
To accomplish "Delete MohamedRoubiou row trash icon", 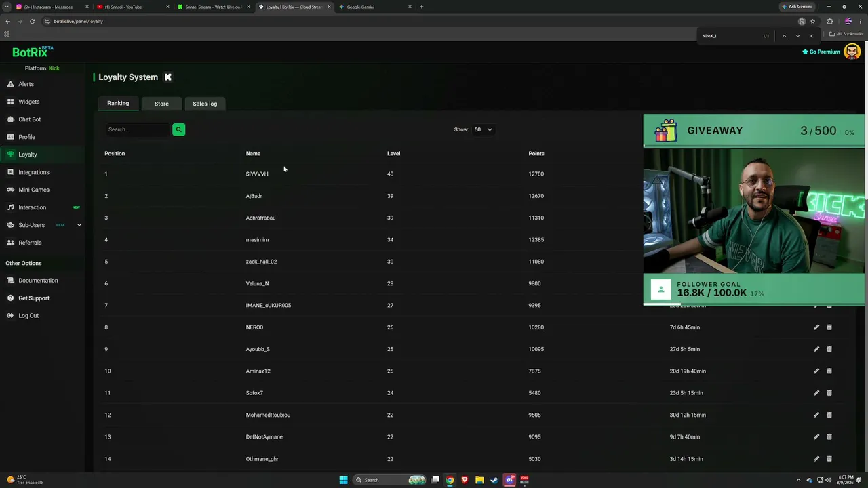I will pyautogui.click(x=829, y=415).
